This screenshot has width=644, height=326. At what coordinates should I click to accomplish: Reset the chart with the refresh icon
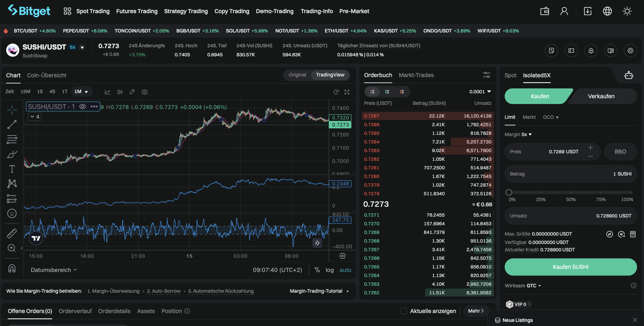click(x=336, y=92)
